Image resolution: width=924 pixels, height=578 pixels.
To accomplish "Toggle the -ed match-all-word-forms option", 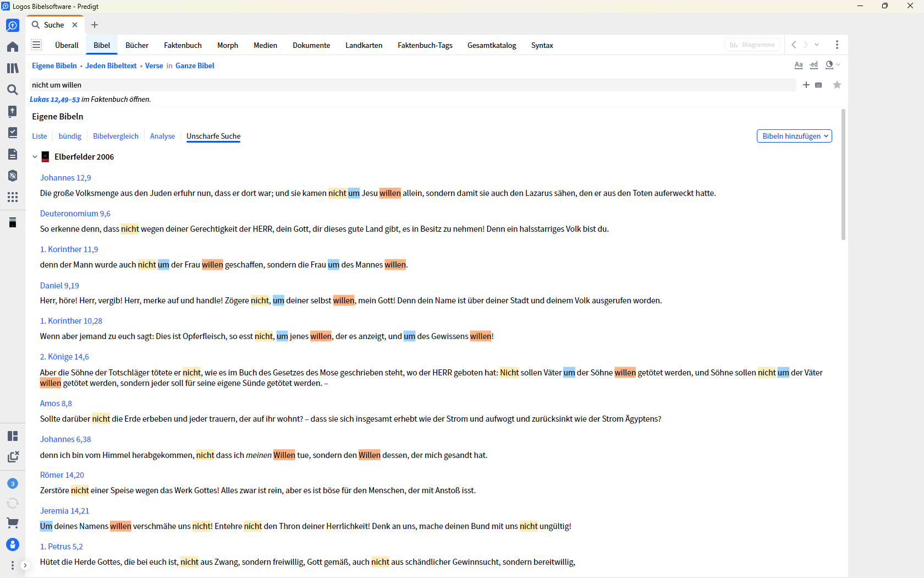I will tap(814, 65).
